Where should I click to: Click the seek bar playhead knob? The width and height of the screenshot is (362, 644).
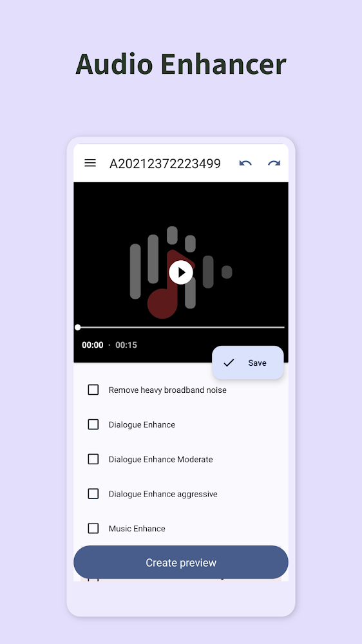tap(78, 327)
